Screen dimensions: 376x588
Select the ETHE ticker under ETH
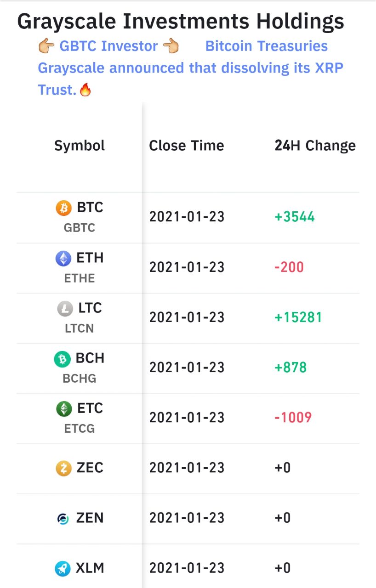(x=80, y=278)
